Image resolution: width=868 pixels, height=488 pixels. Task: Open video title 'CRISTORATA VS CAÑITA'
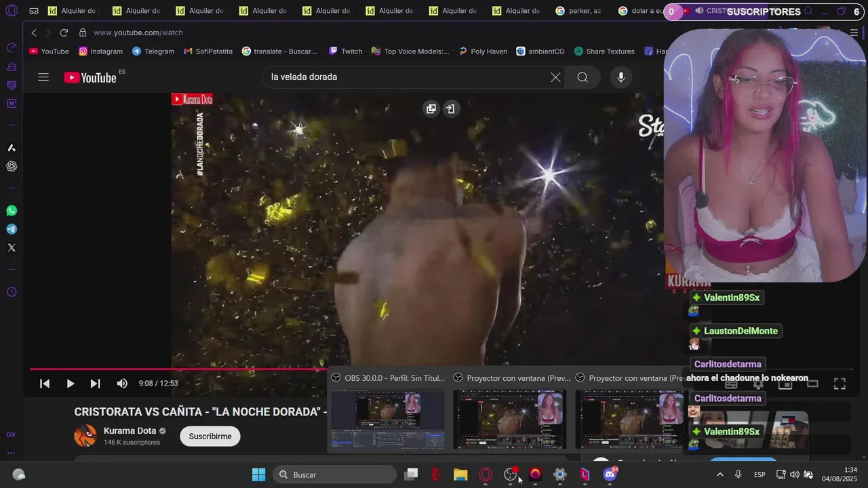[x=200, y=411]
